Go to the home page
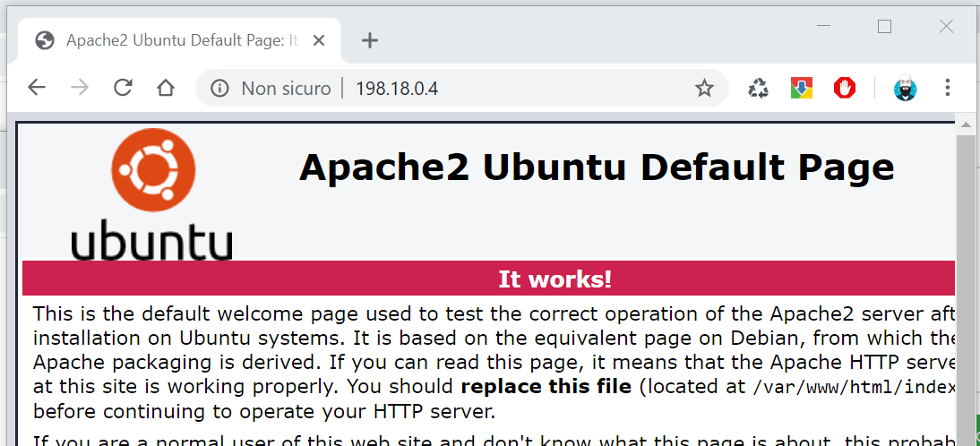 pyautogui.click(x=165, y=88)
